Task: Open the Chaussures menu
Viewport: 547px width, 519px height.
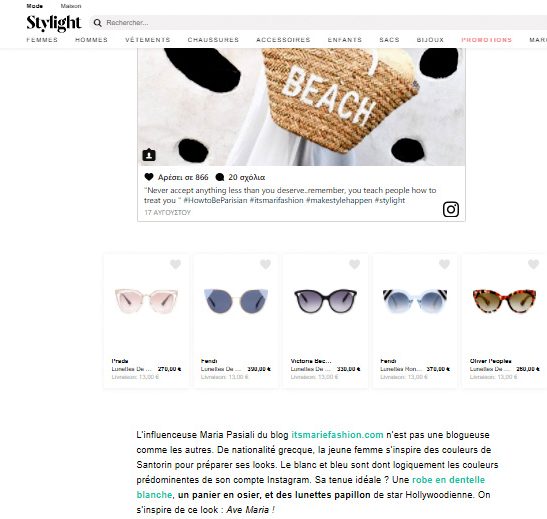Action: pos(213,40)
